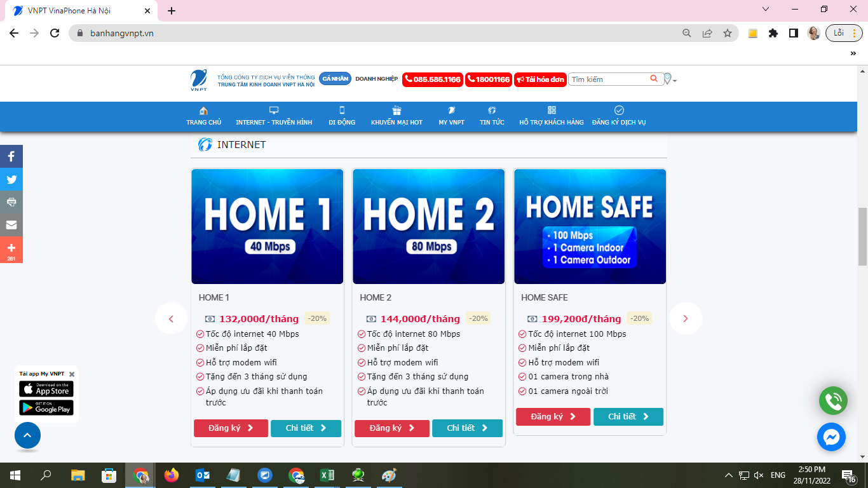Open the My VNPT menu item

[x=451, y=116]
